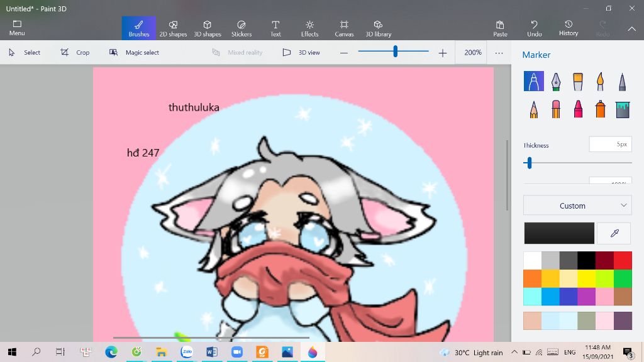Click the zoom slider handle

(x=395, y=52)
